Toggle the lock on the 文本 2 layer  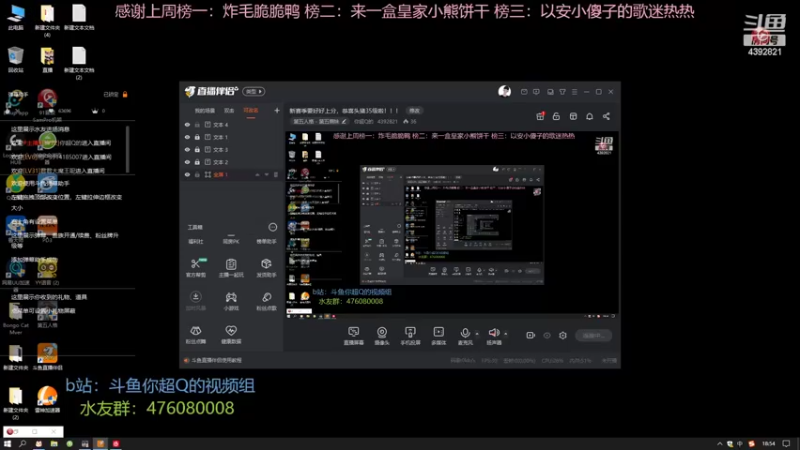[x=197, y=162]
